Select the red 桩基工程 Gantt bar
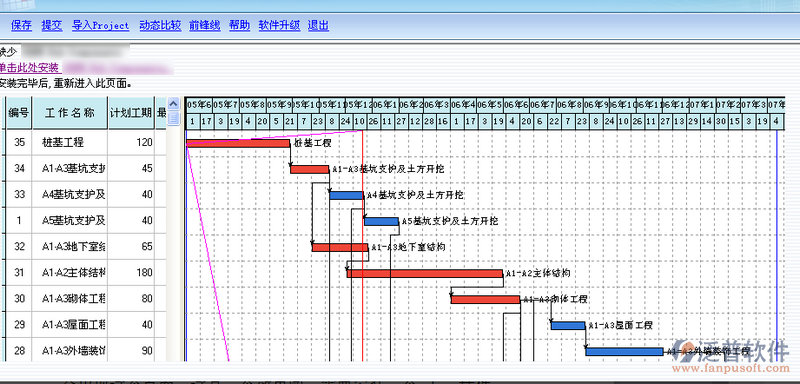 pyautogui.click(x=238, y=143)
